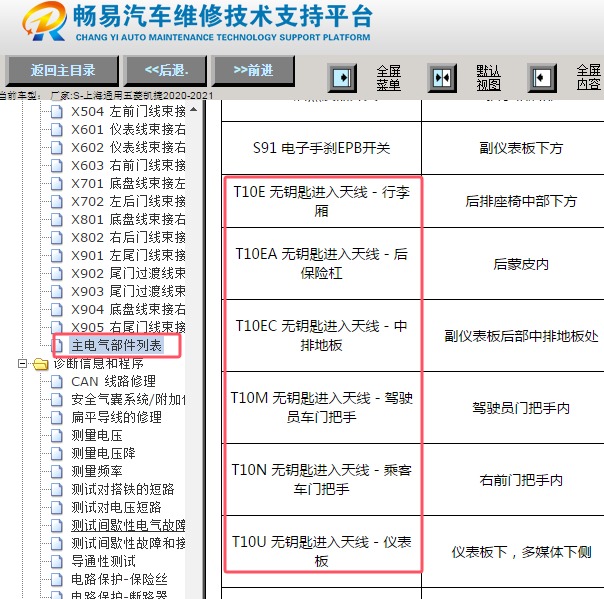
Task: Open the 导通性测试 page
Action: [103, 561]
